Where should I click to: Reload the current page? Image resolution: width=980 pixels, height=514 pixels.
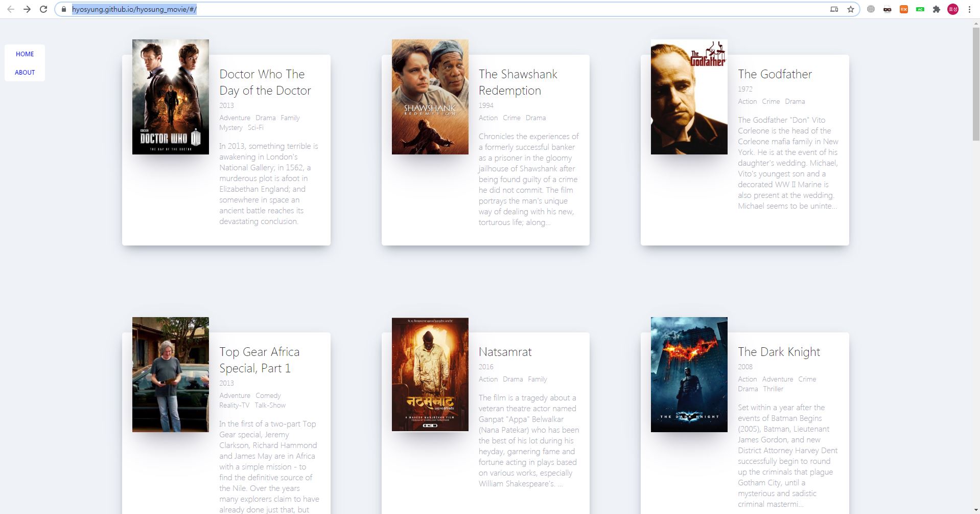click(x=43, y=9)
